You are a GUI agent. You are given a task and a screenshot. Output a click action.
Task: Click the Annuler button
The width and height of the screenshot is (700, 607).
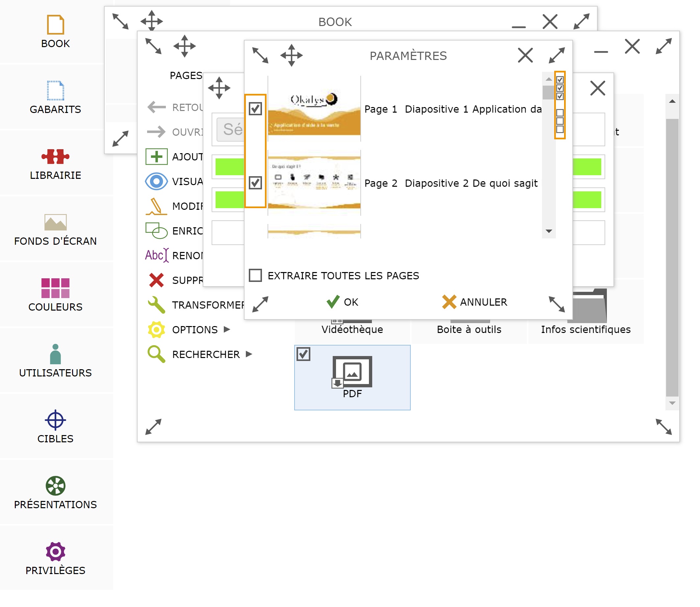click(x=475, y=302)
